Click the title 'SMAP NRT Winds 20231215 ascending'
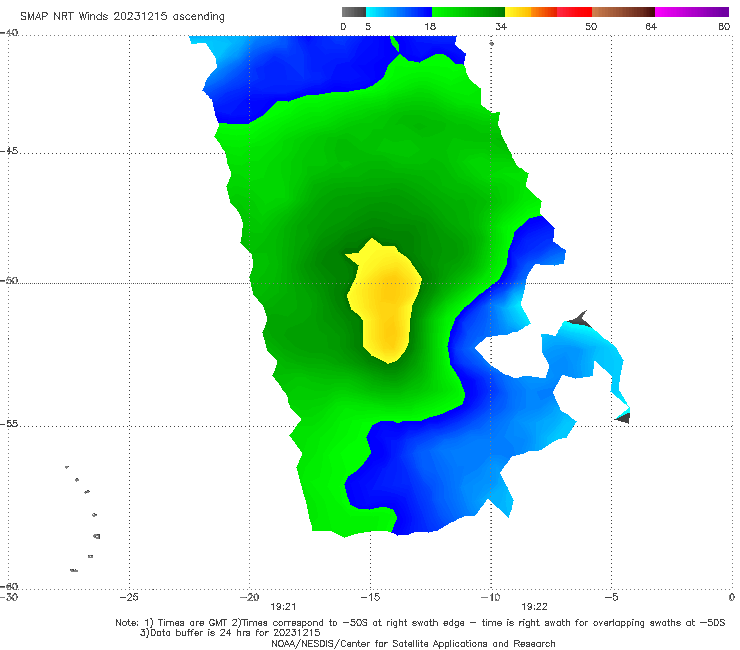 tap(122, 16)
